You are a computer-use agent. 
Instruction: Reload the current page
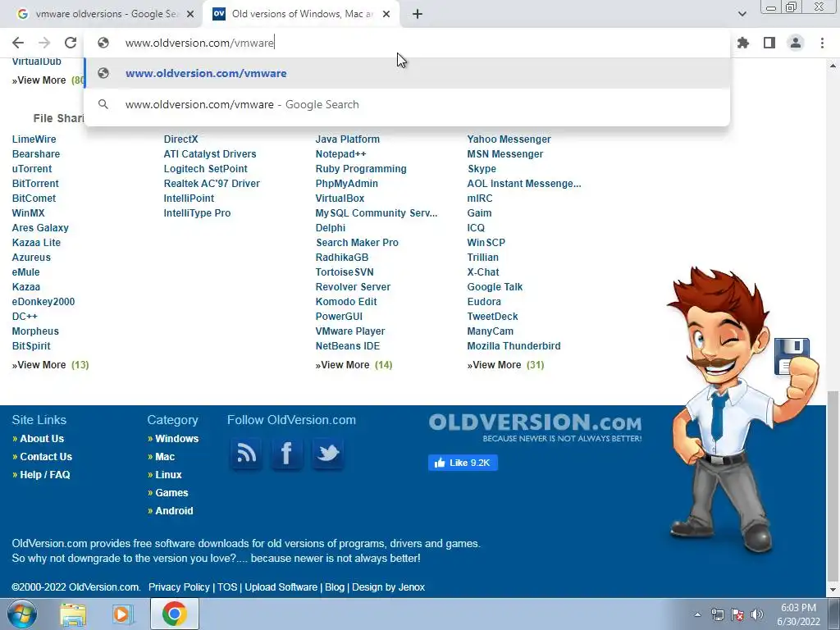[71, 43]
